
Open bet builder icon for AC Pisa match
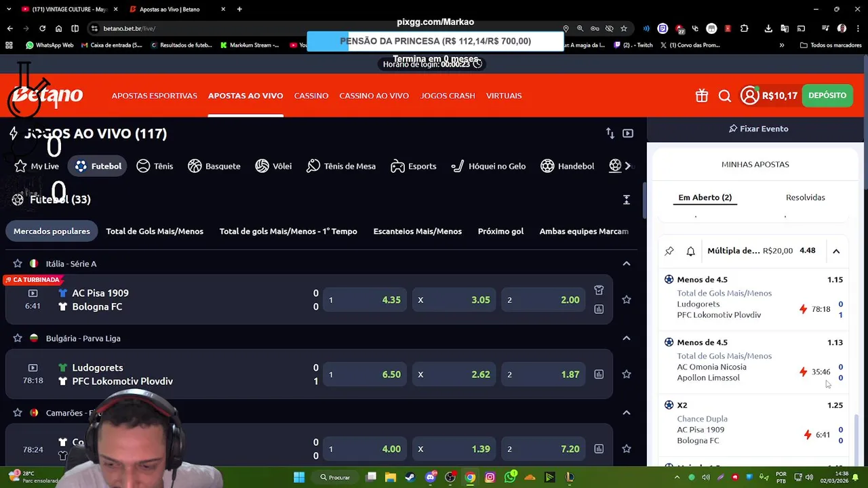(x=599, y=290)
